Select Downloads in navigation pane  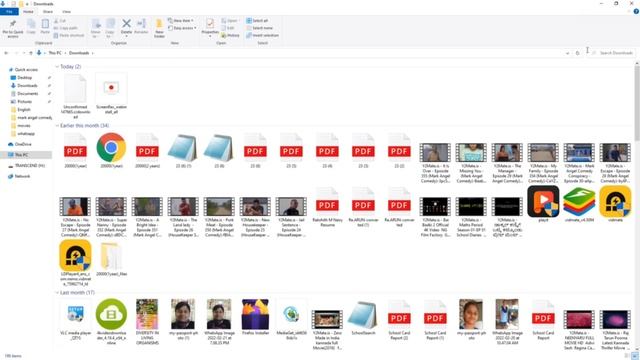point(27,86)
